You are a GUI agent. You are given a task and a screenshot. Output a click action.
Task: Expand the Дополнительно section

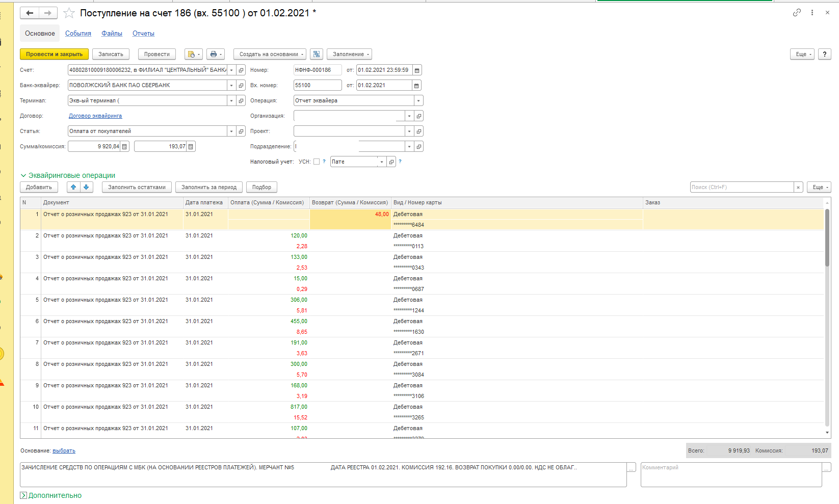click(x=23, y=495)
